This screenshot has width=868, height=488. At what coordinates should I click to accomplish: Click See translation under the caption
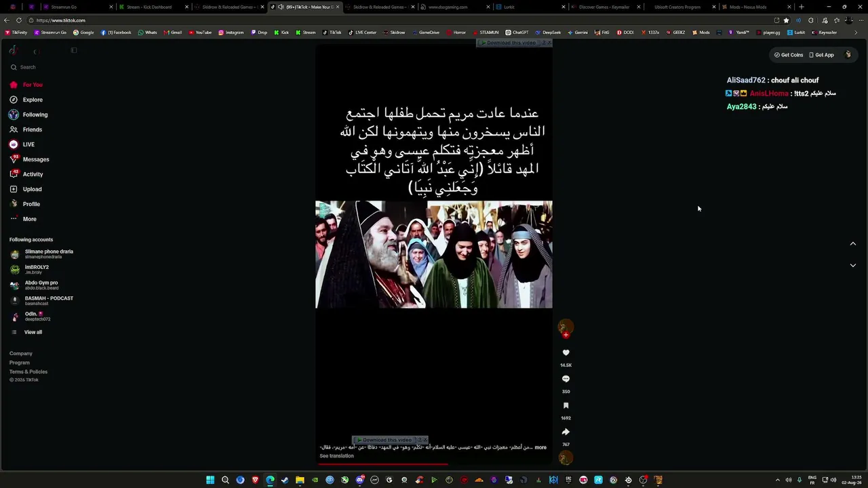point(336,456)
